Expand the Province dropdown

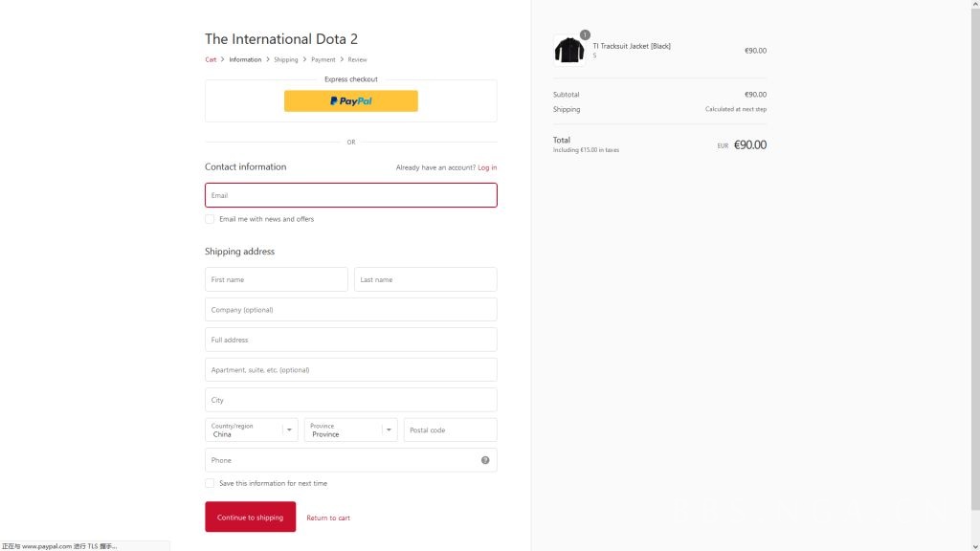350,430
